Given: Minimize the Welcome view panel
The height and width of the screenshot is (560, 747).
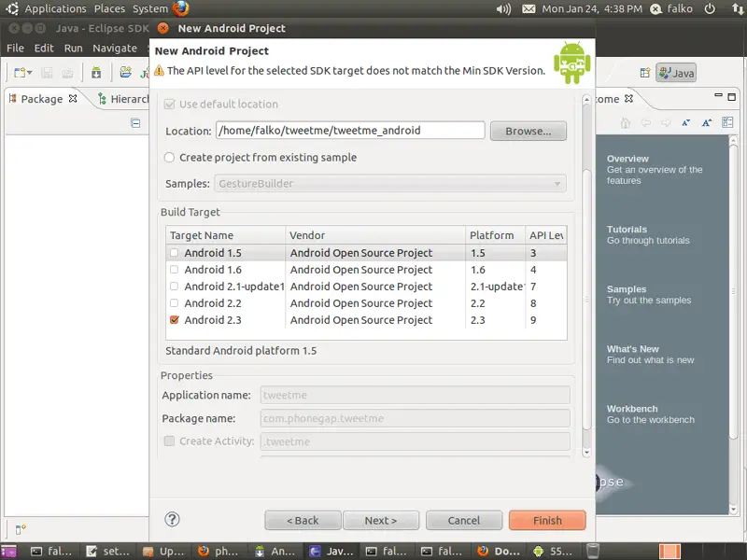Looking at the screenshot, I should click(718, 96).
